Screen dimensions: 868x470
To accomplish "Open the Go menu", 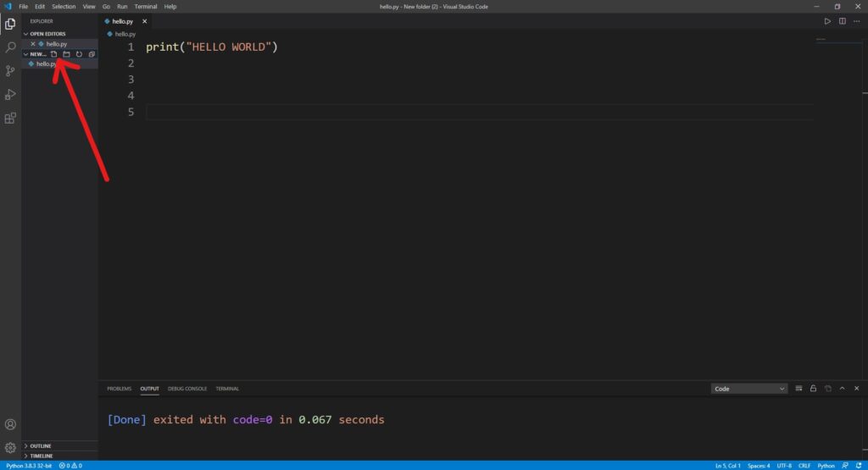I will pyautogui.click(x=106, y=7).
